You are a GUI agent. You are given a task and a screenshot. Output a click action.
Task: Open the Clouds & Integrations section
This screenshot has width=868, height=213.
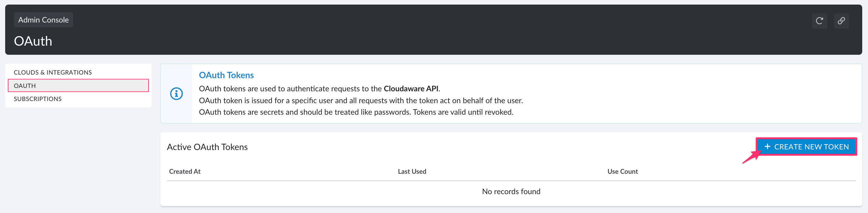coord(53,72)
